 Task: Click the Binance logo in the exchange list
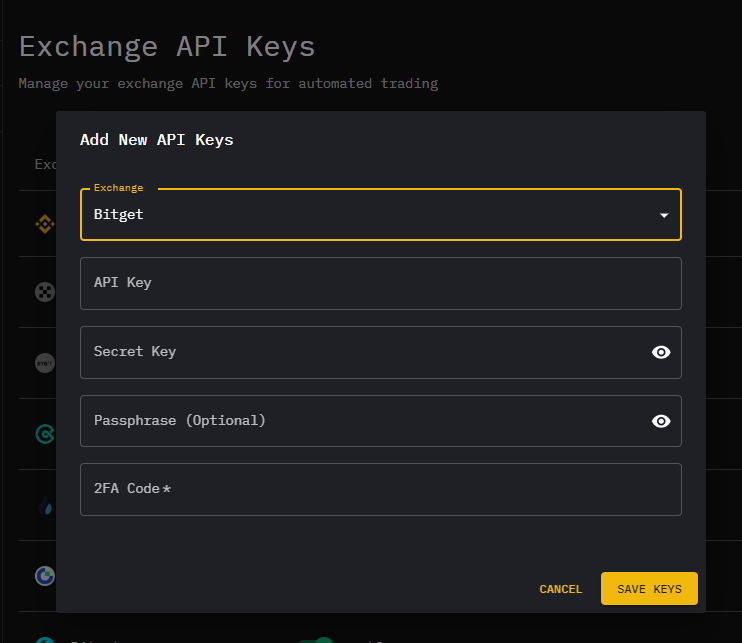tap(45, 225)
